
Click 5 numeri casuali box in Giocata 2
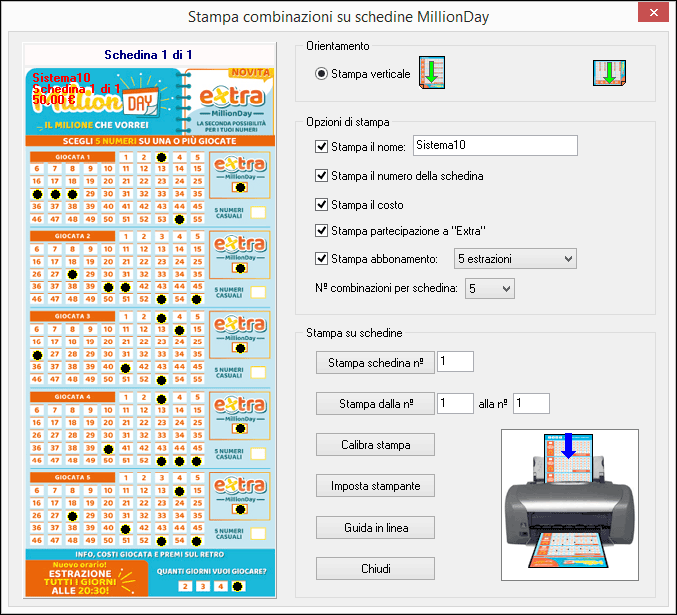[x=258, y=292]
